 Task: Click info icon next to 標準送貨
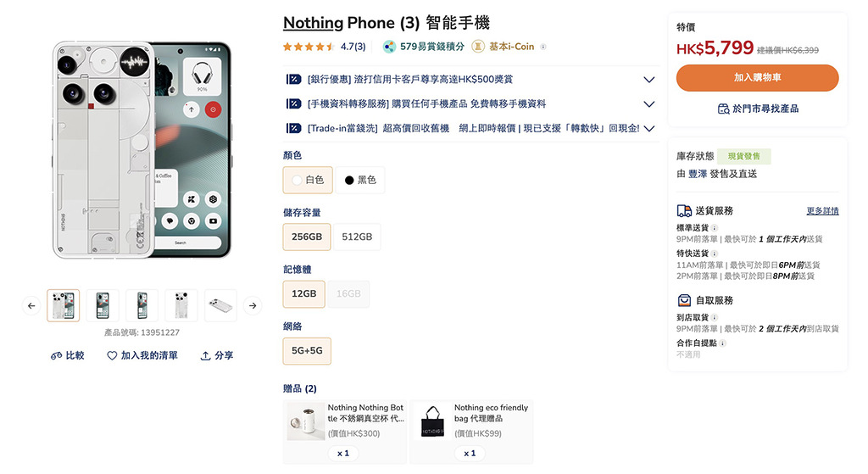pos(715,228)
